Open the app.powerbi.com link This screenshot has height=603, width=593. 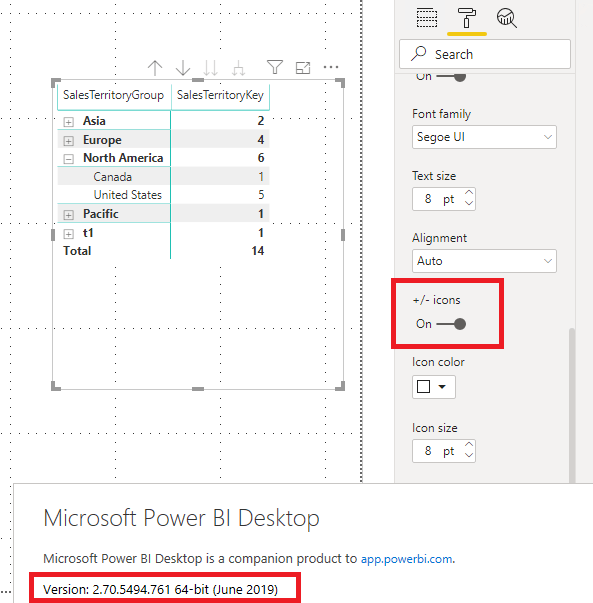(x=406, y=559)
